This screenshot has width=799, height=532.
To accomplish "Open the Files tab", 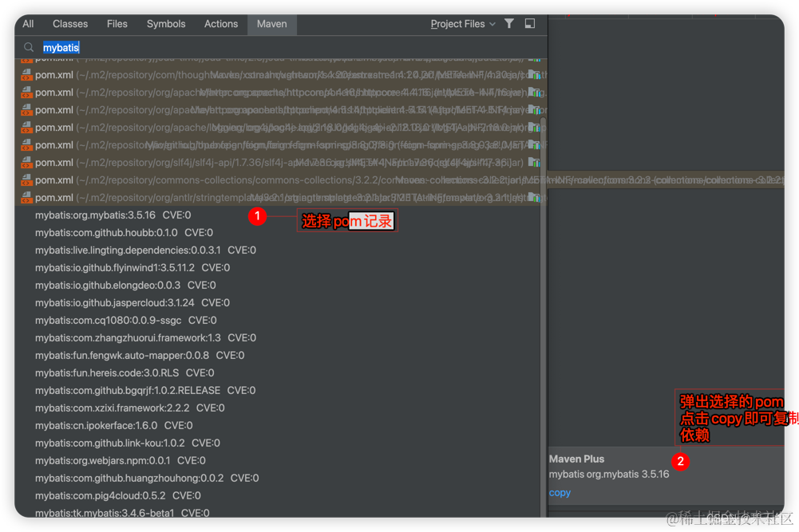I will tap(117, 24).
